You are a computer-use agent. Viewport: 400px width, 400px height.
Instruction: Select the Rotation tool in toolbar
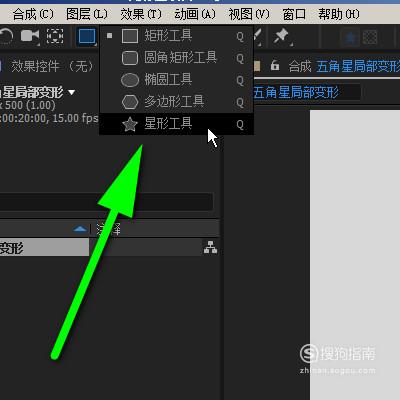(x=6, y=36)
